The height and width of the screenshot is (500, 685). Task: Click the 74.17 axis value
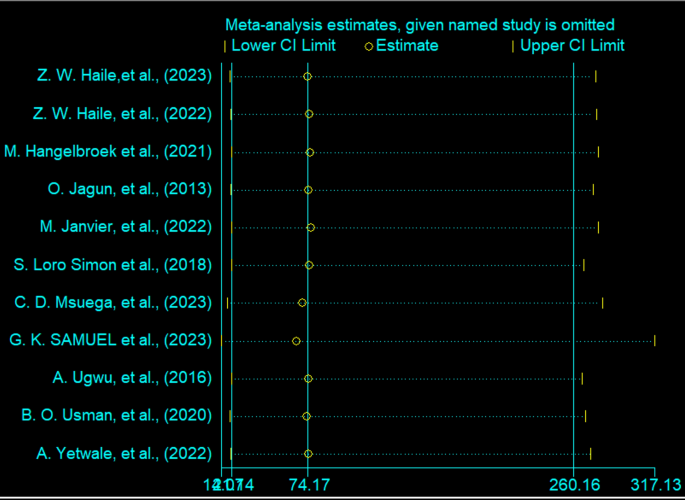(308, 485)
